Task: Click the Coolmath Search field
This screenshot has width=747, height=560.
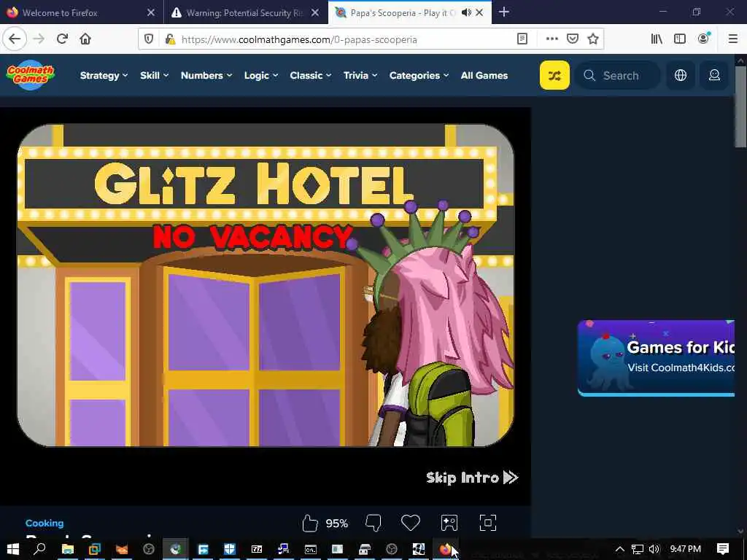Action: point(618,75)
